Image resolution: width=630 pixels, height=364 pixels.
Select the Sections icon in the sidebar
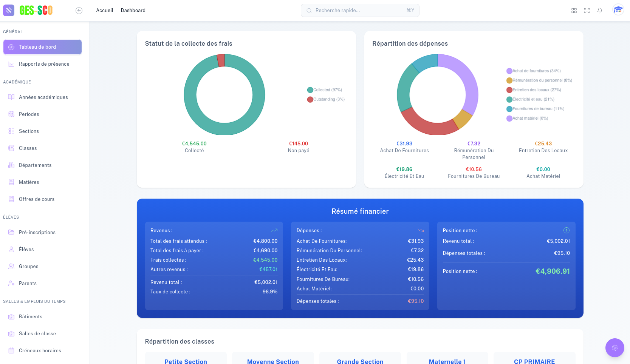coord(11,131)
